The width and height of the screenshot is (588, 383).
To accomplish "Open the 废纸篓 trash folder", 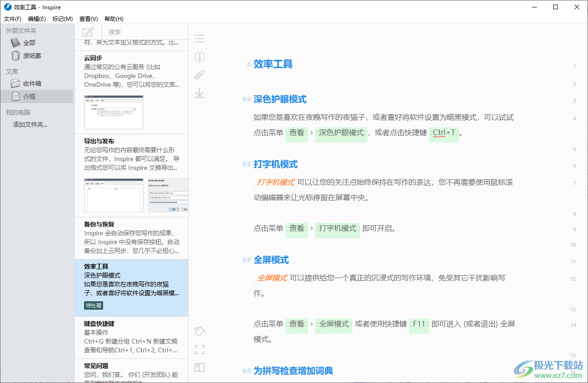I will coord(32,56).
